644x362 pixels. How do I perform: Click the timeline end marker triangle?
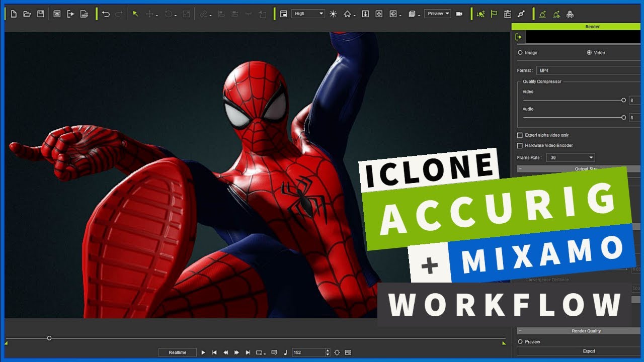point(504,343)
